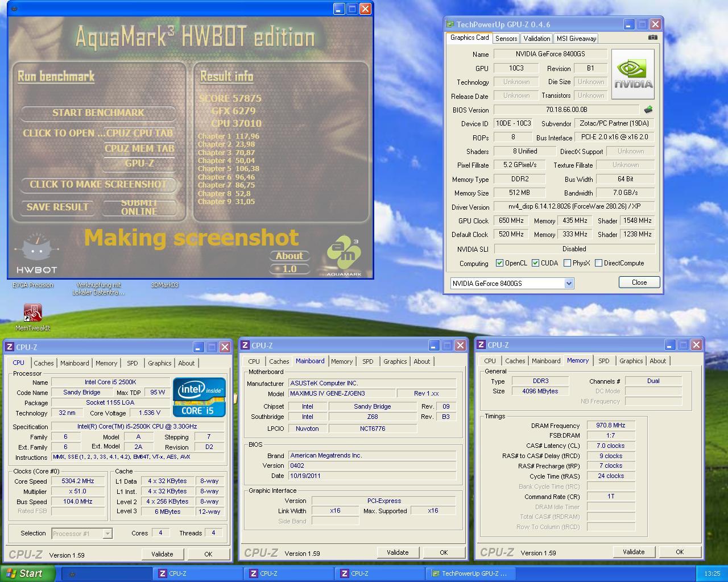Click the BIOS Version 70.18.66.00.0B field
This screenshot has width=728, height=582.
click(x=566, y=110)
